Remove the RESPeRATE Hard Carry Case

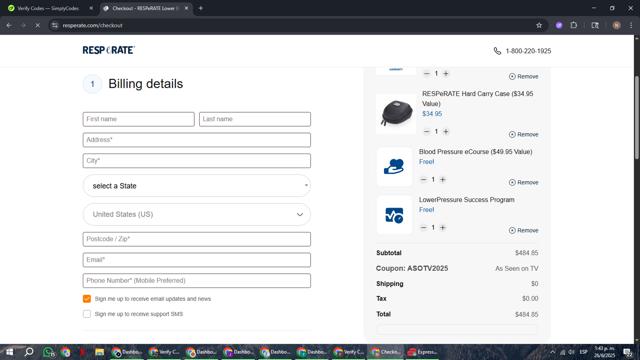[523, 134]
